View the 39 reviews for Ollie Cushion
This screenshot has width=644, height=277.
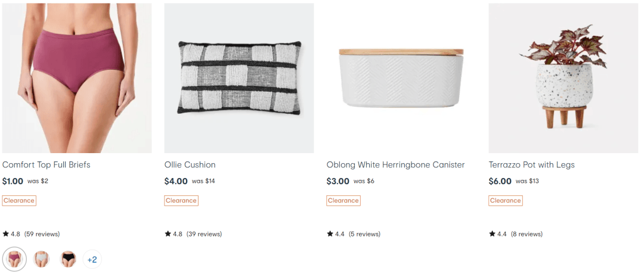(x=204, y=234)
